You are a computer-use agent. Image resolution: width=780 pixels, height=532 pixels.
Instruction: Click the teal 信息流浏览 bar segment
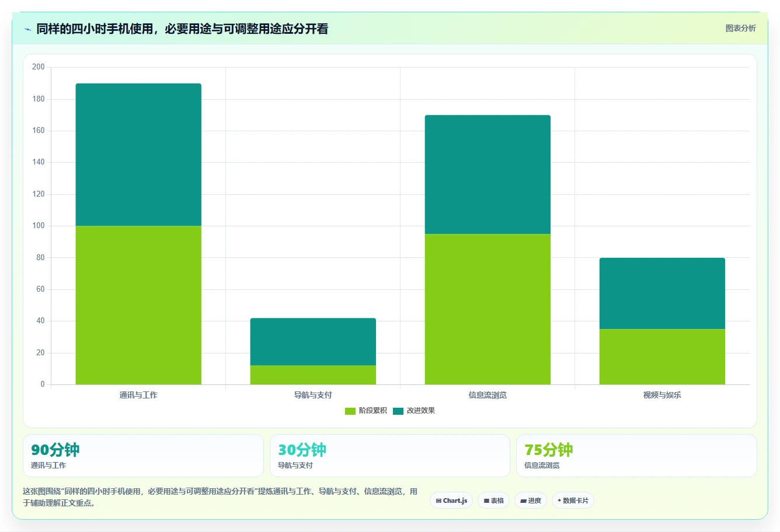pyautogui.click(x=487, y=174)
